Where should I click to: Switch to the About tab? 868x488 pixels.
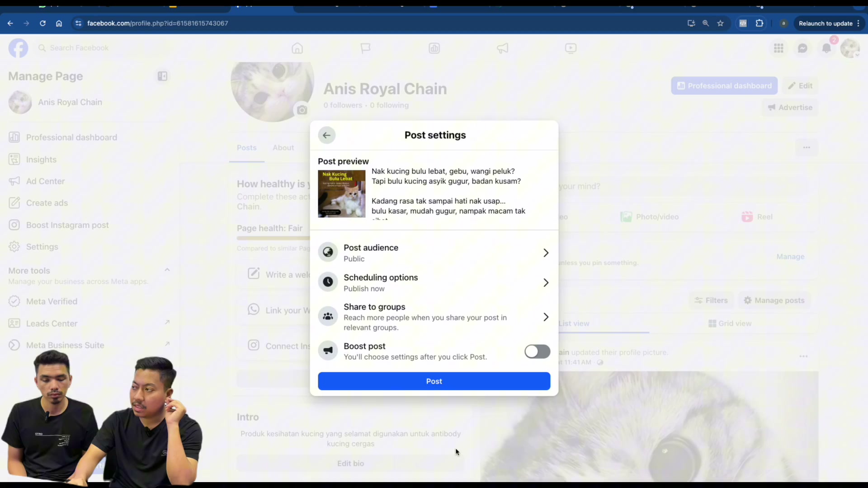pyautogui.click(x=283, y=148)
